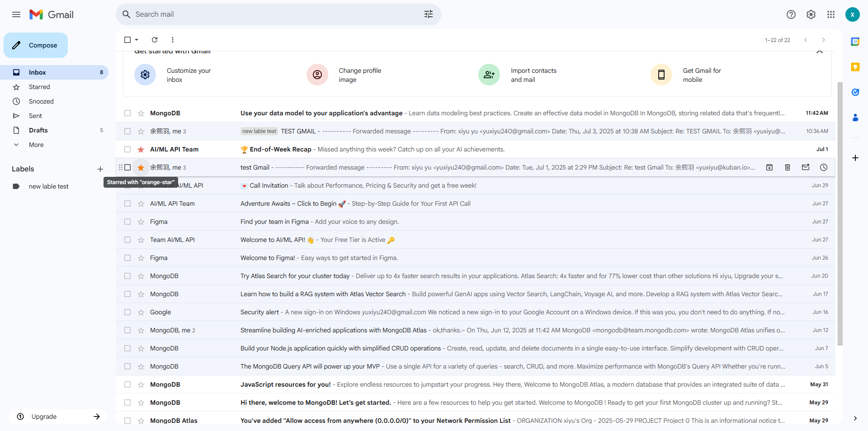
Task: Open the Inbox folder
Action: pos(54,72)
